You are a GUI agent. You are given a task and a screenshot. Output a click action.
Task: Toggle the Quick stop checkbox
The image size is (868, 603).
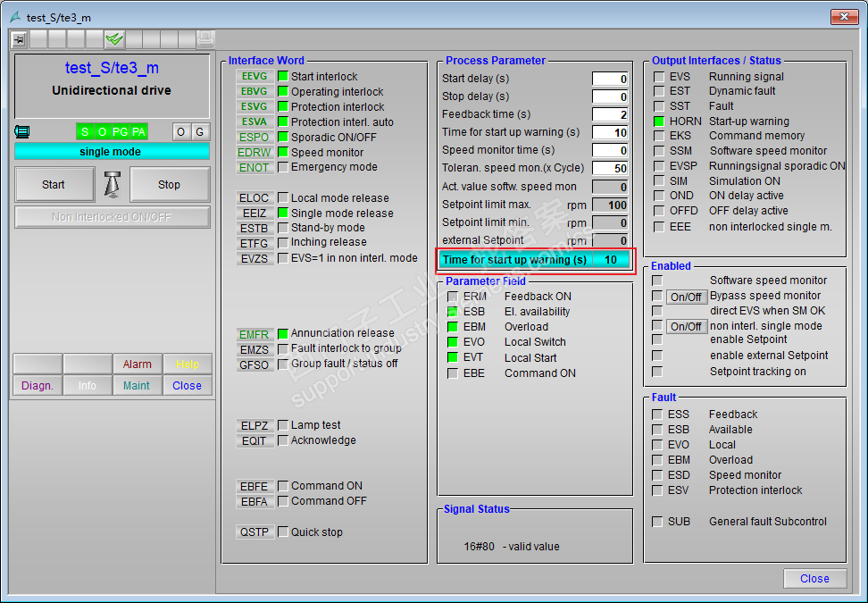tap(283, 532)
